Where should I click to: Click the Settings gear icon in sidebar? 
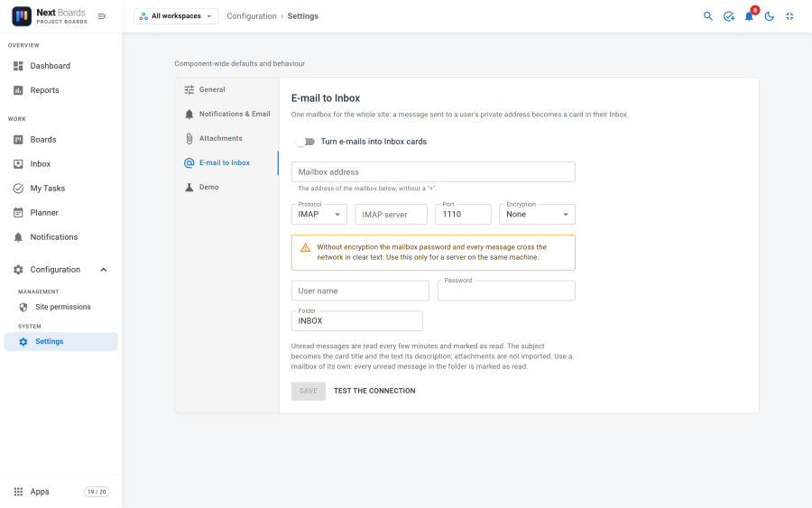(23, 342)
